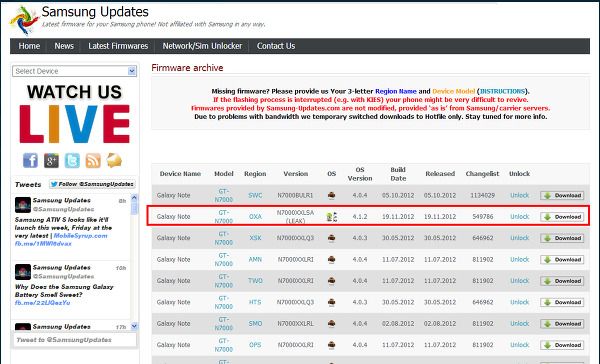The width and height of the screenshot is (600, 364).
Task: Click Unlock link in XSK row
Action: (519, 238)
